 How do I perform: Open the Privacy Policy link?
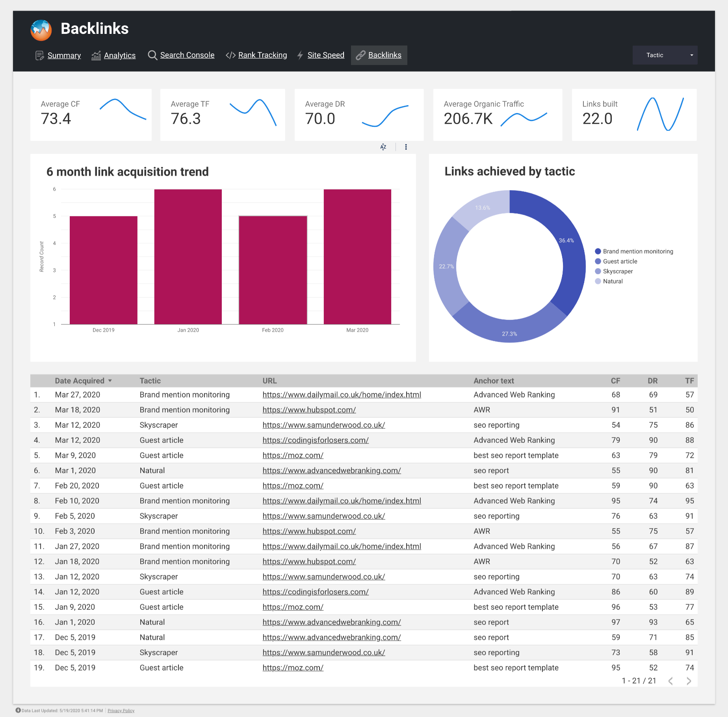pos(121,711)
